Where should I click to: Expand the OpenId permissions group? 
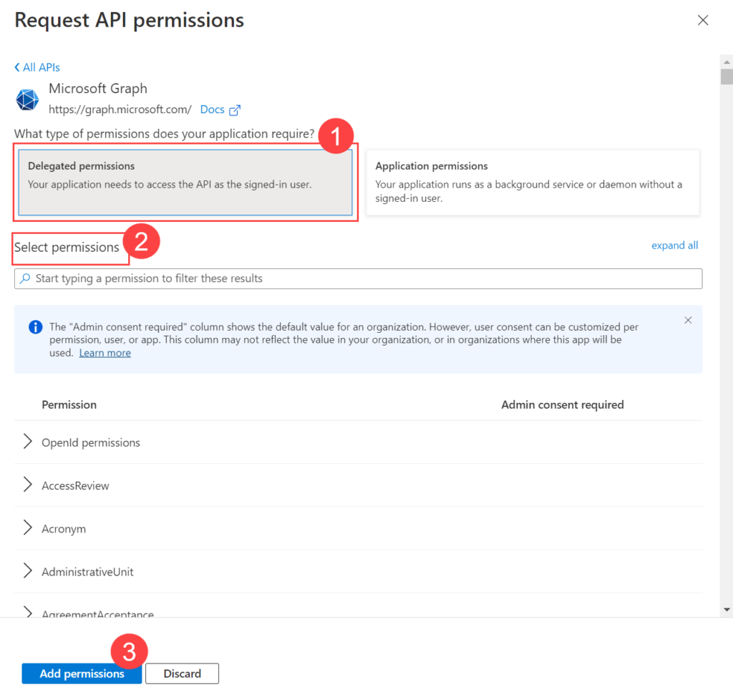click(26, 442)
